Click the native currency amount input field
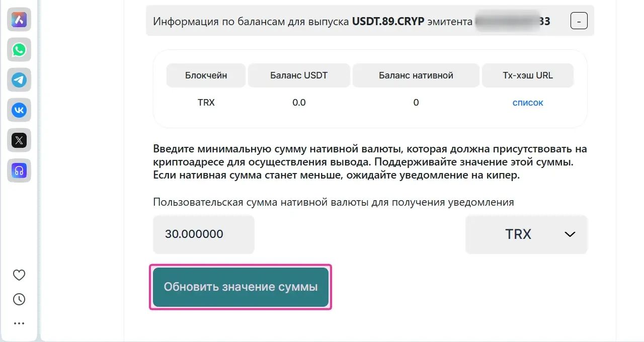644x342 pixels. [204, 234]
